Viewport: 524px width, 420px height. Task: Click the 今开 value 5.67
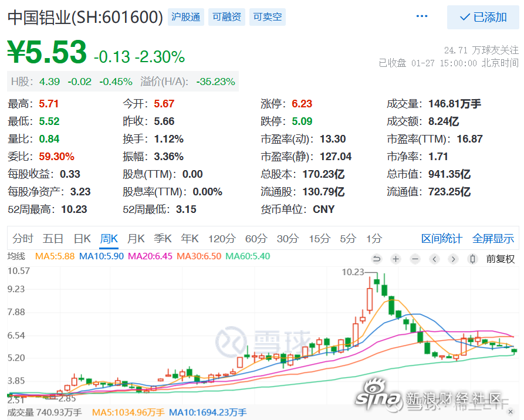(x=164, y=104)
